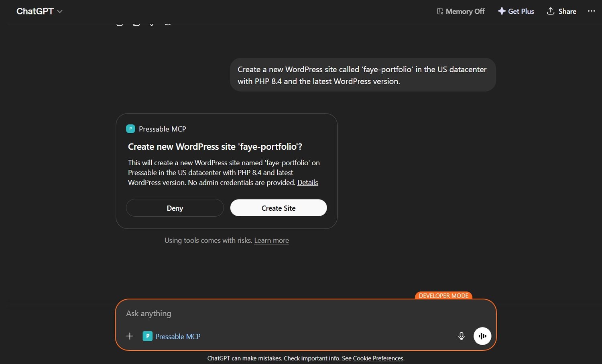
Task: Open the ChatGPT model selector dropdown
Action: tap(39, 11)
